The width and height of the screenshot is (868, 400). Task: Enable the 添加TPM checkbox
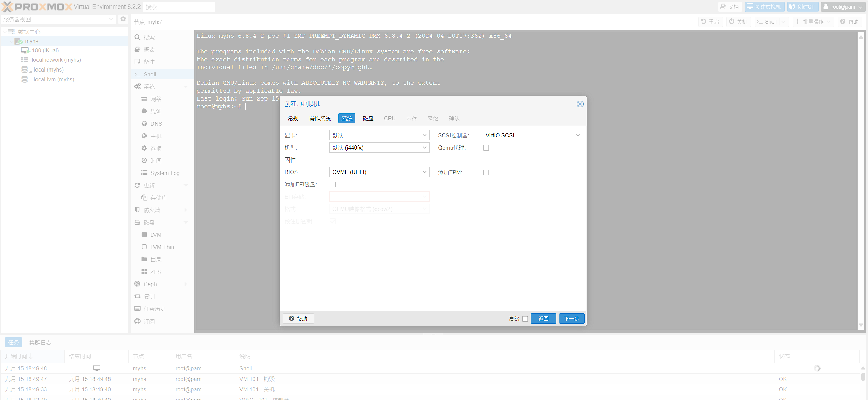tap(486, 172)
